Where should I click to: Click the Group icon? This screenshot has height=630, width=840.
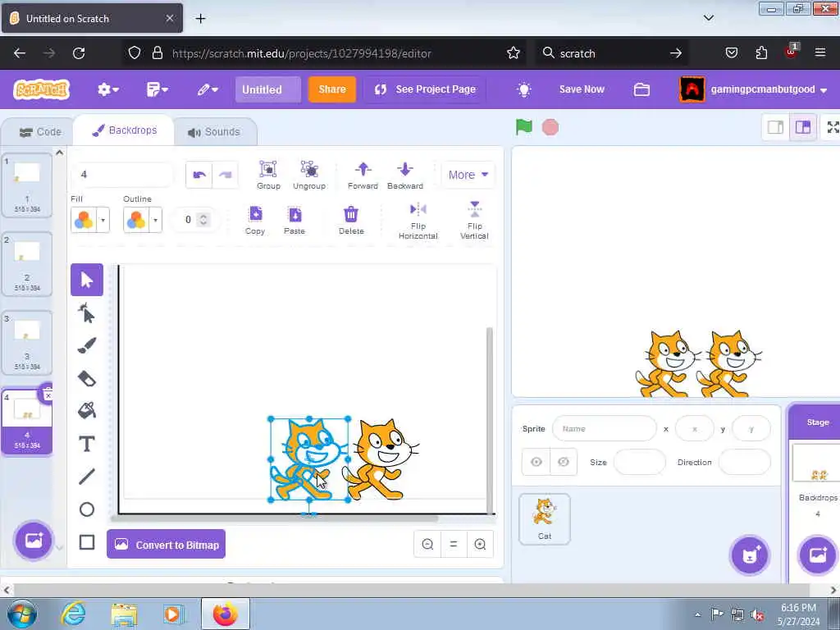pyautogui.click(x=268, y=175)
